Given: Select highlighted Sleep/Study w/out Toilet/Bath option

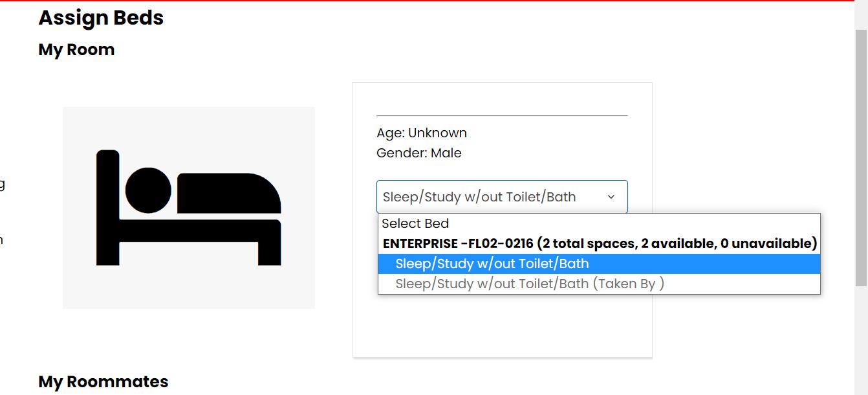Looking at the screenshot, I should [x=492, y=264].
